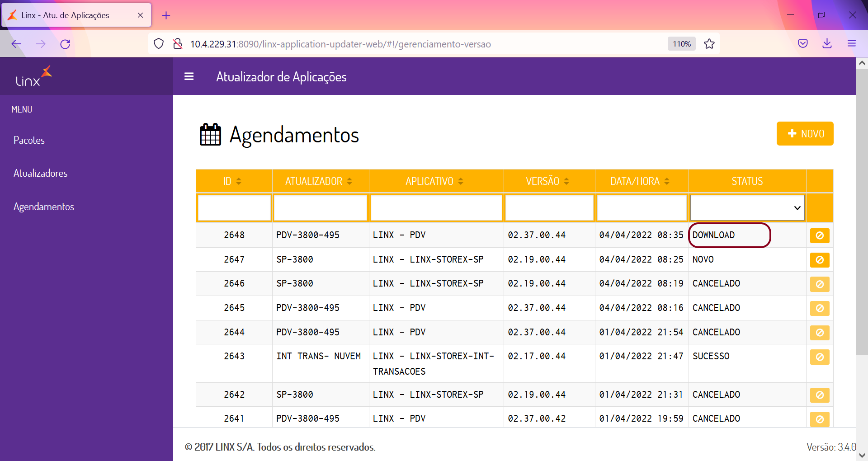Cancel the schedule with ID 2648
This screenshot has width=868, height=461.
[x=819, y=235]
